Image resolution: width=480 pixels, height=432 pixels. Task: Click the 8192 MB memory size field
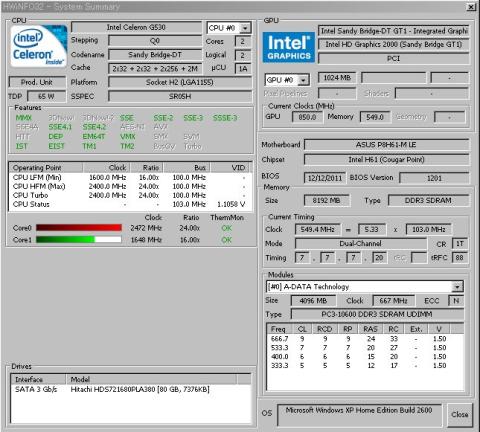click(327, 201)
